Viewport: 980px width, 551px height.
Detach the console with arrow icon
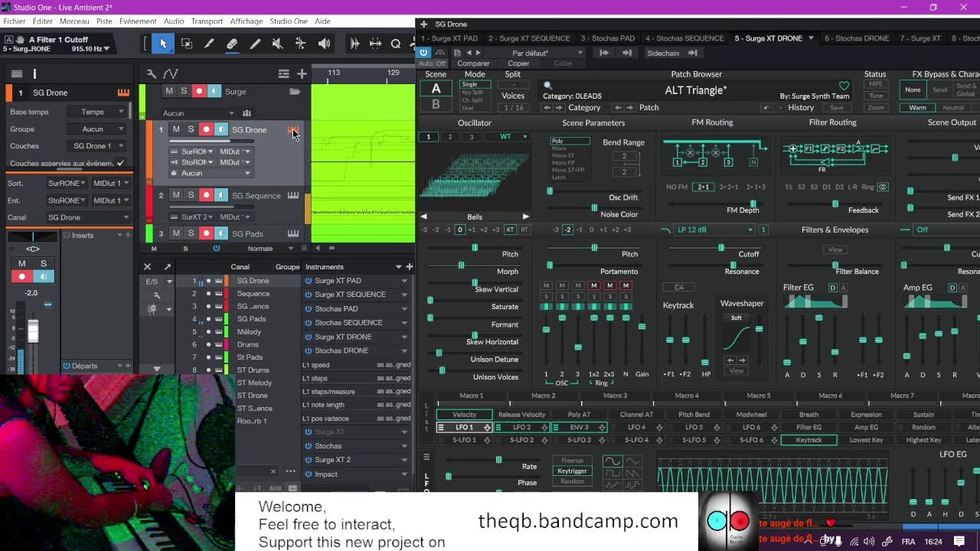(168, 266)
